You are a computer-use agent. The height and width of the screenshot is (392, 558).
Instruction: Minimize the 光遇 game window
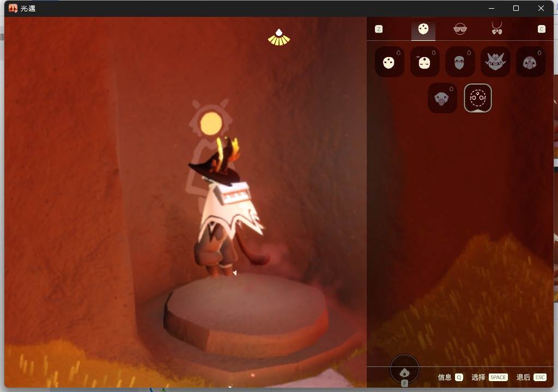pos(492,8)
